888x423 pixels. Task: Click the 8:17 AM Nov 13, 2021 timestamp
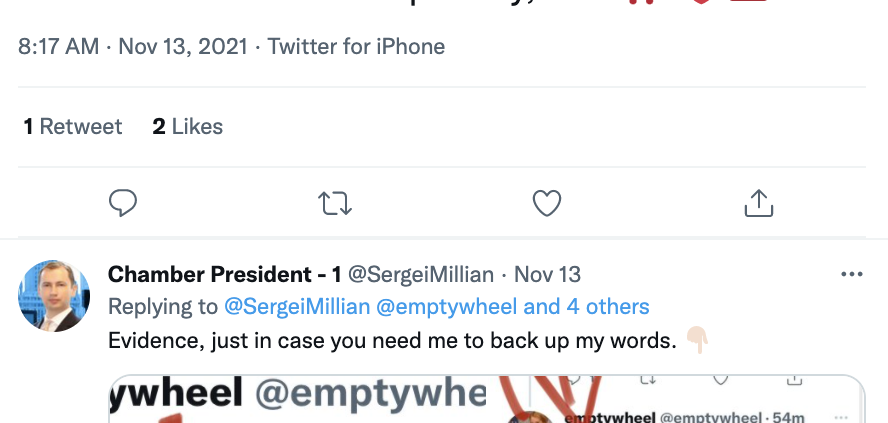click(132, 46)
